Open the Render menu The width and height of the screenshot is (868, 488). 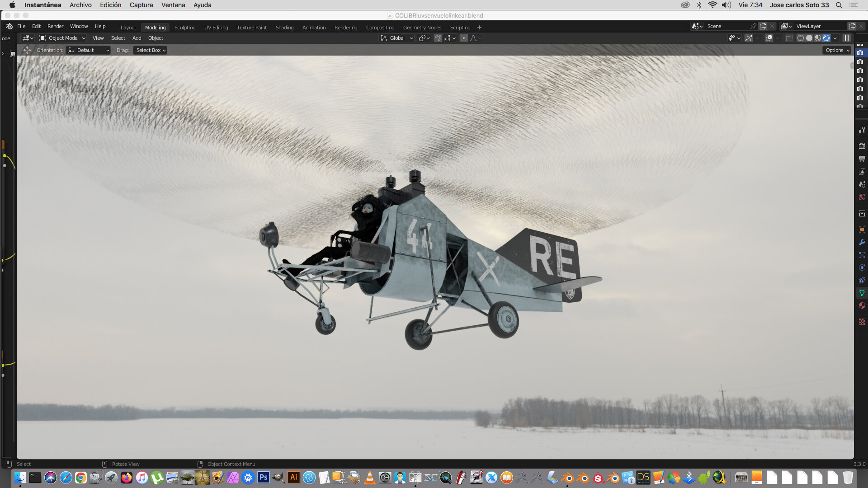[55, 26]
